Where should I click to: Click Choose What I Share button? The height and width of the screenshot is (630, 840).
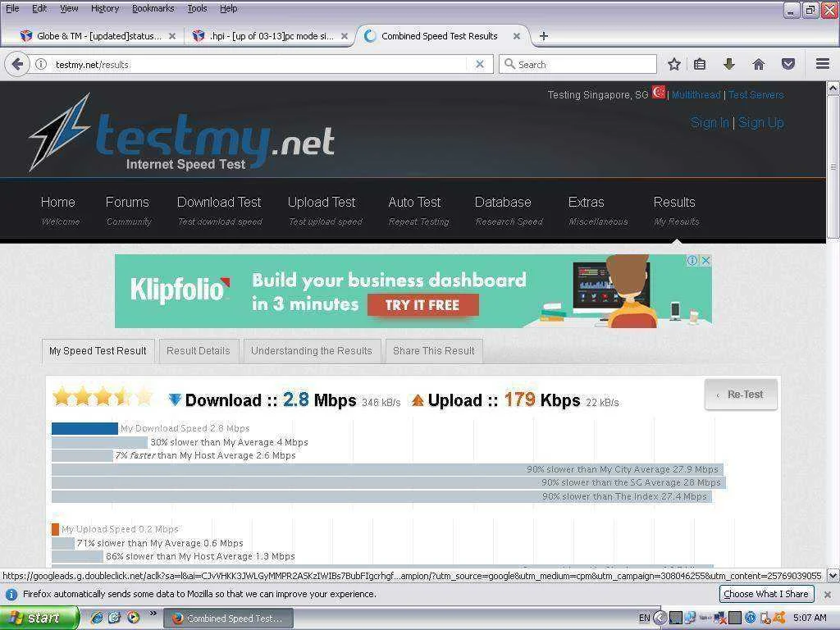(x=766, y=594)
